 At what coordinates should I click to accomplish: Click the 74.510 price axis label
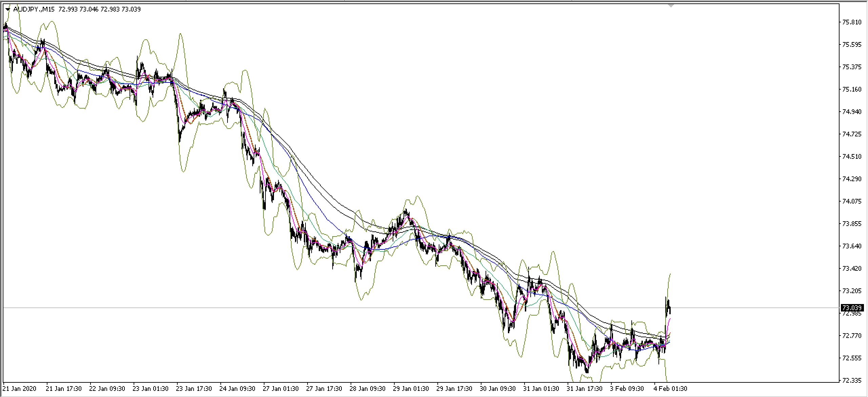[851, 156]
